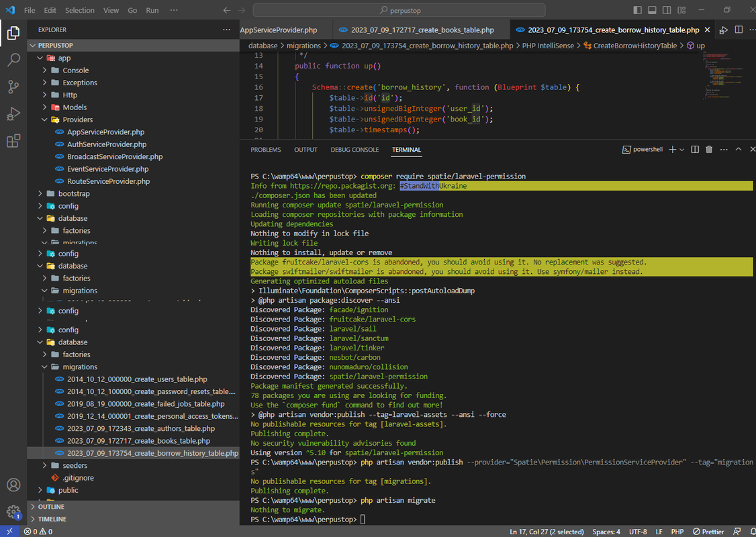Open the View menu
Viewport: 756px width, 537px height.
point(111,10)
